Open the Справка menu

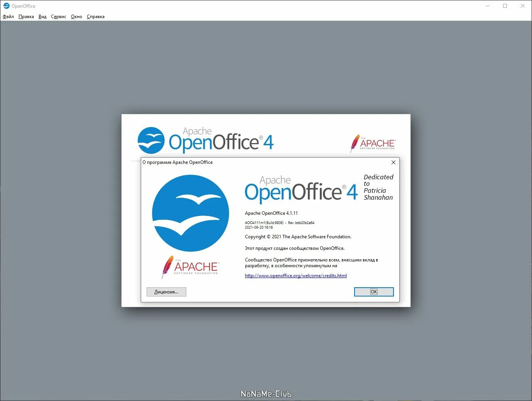click(96, 17)
